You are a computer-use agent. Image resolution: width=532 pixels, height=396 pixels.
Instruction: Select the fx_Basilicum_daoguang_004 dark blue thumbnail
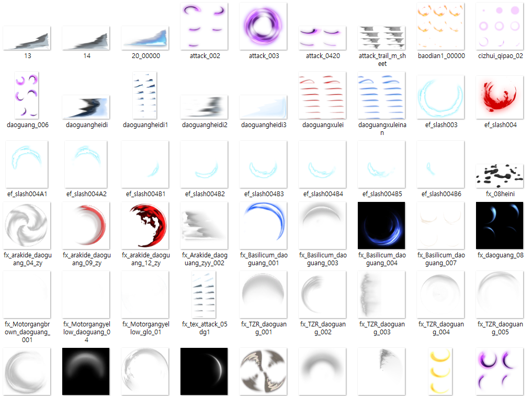click(381, 225)
